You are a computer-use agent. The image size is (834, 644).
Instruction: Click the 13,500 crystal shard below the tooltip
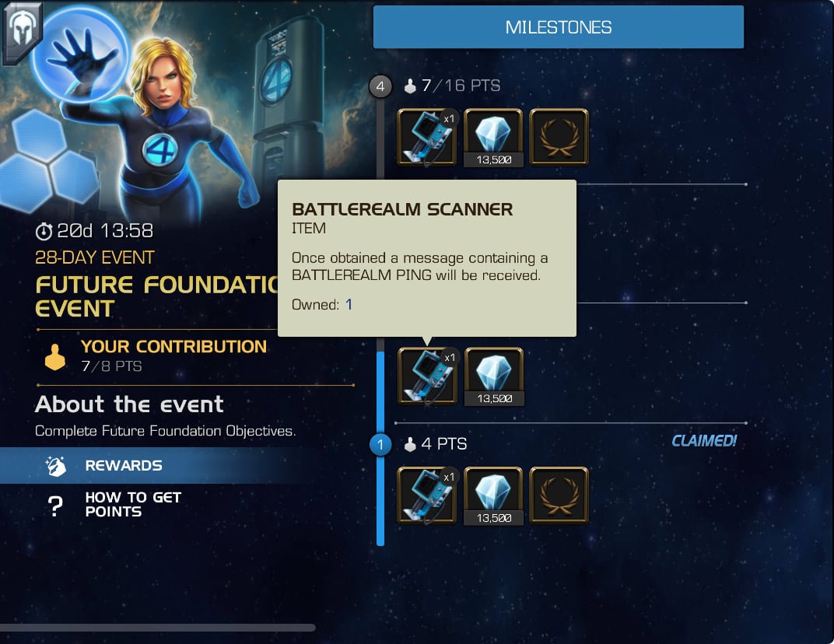coord(494,376)
